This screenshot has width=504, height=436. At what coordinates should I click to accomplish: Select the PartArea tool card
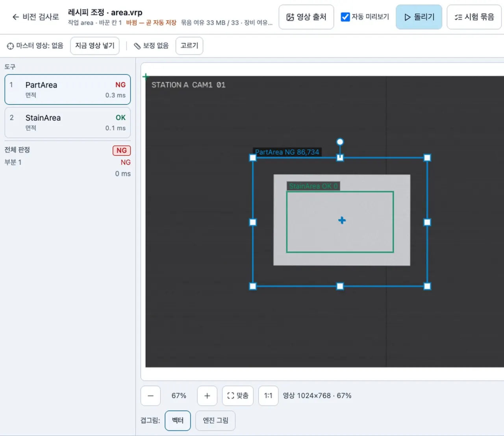point(68,90)
